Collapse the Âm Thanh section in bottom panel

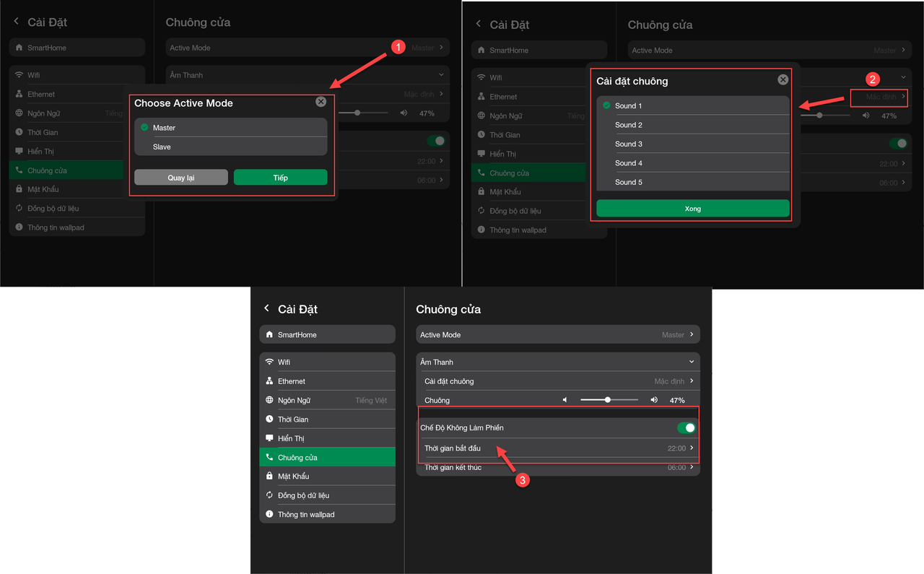point(691,362)
